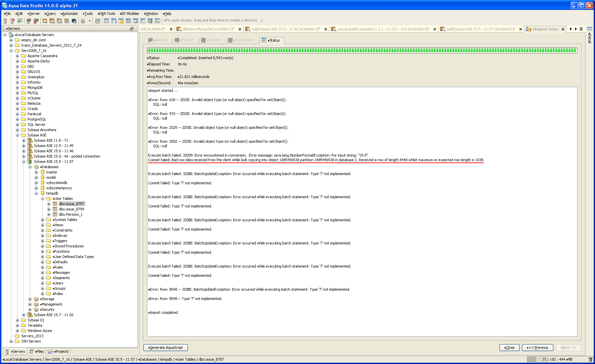This screenshot has height=364, width=595.
Task: Click the bar chart toolbar icon
Action: pyautogui.click(x=157, y=21)
